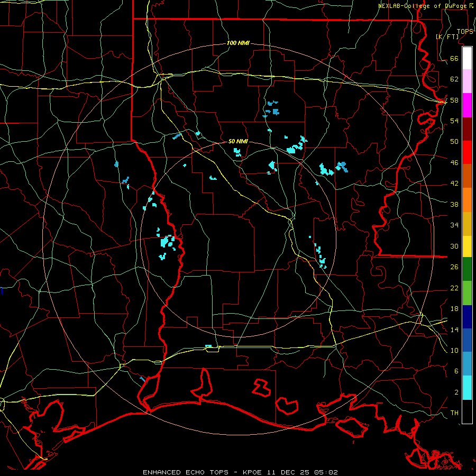This screenshot has height=476, width=476.
Task: Click the '18' legend value
Action: click(454, 309)
